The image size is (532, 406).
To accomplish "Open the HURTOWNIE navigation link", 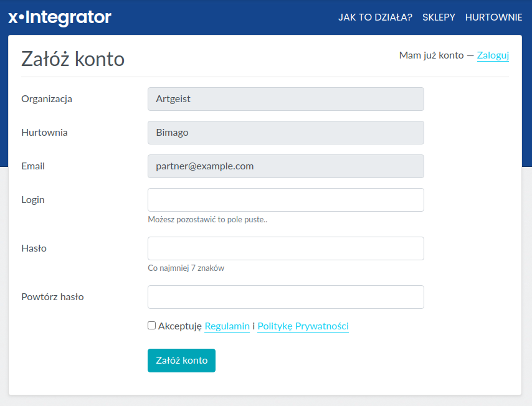I will pyautogui.click(x=493, y=17).
